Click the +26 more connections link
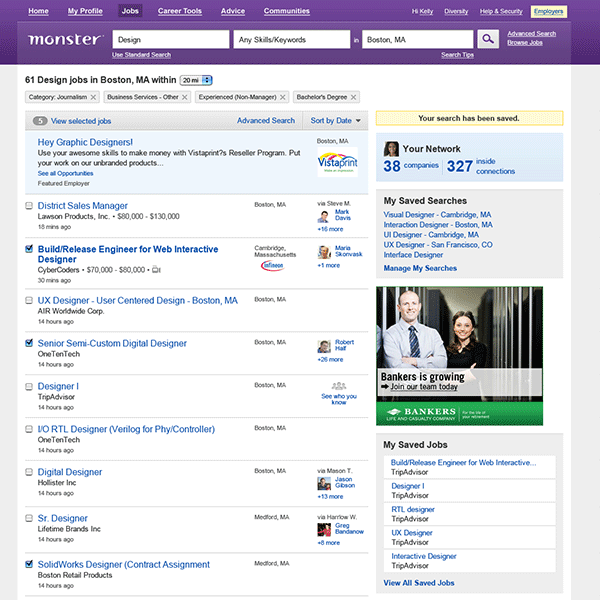The image size is (600, 600). coord(330,360)
